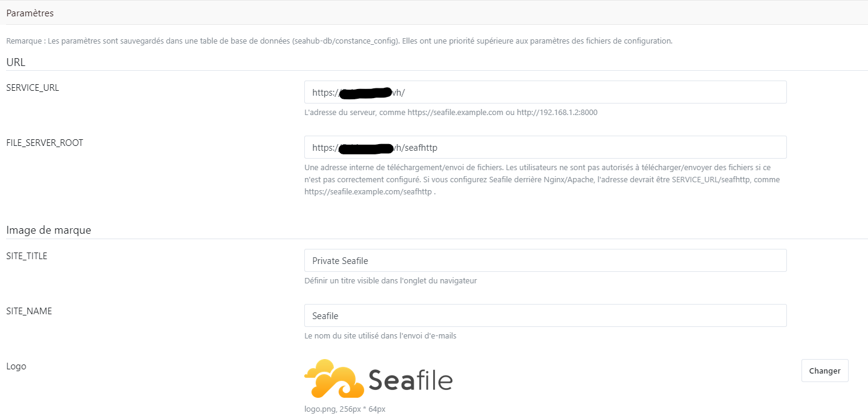Click the Paramètres header title
Screen dimensions: 868x419
coord(30,12)
